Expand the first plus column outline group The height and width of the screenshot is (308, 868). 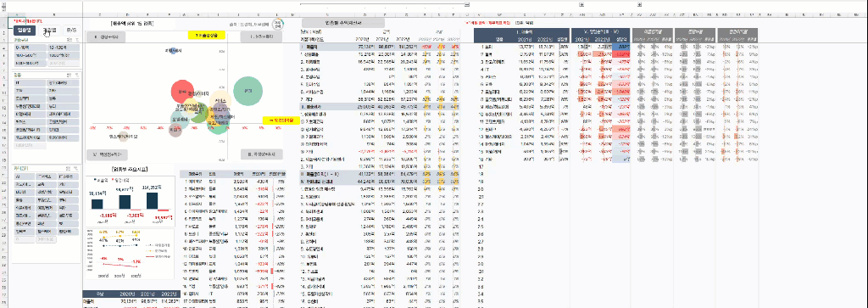[x=582, y=4]
